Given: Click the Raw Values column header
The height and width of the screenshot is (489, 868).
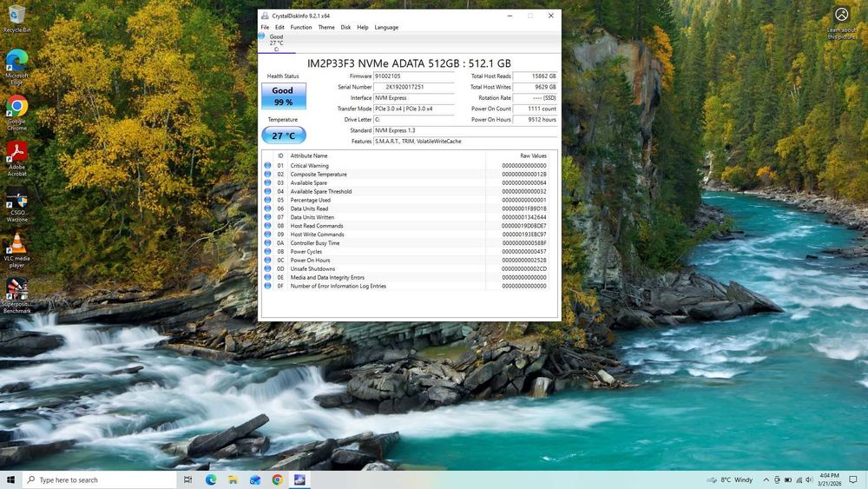Looking at the screenshot, I should [533, 155].
